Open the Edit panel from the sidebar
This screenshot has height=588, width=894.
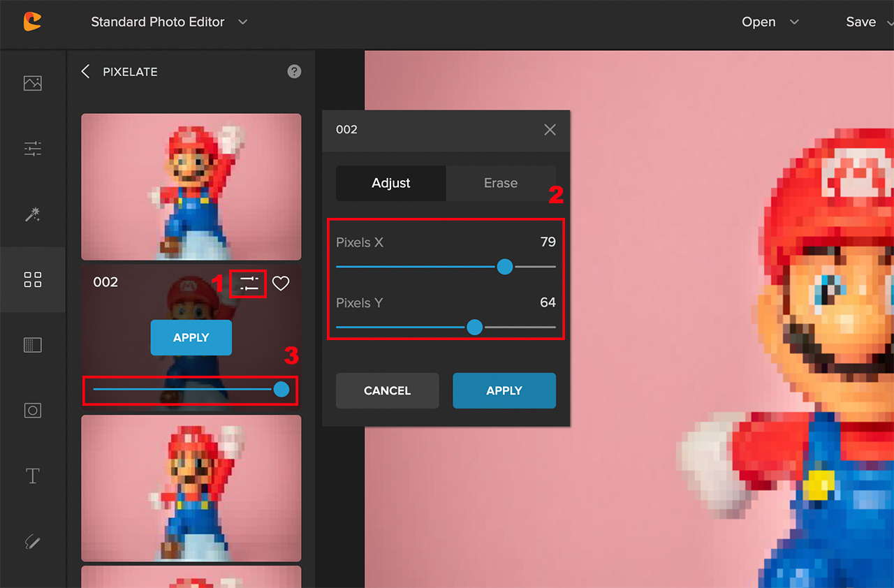pos(32,82)
